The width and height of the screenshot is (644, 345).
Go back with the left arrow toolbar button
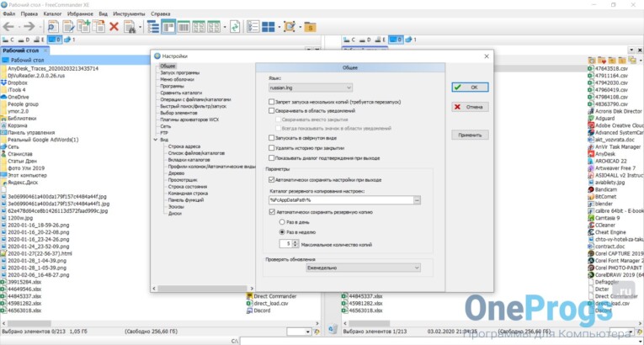click(x=8, y=27)
